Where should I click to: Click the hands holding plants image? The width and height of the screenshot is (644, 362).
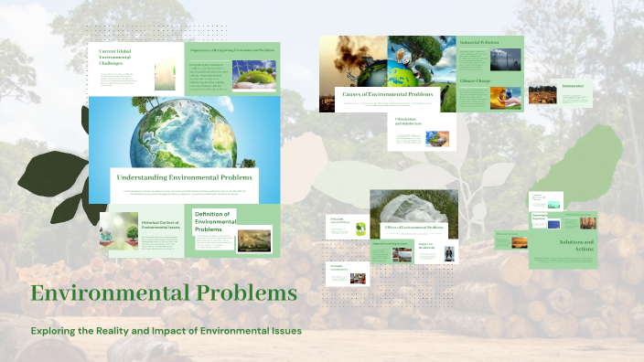click(x=119, y=231)
